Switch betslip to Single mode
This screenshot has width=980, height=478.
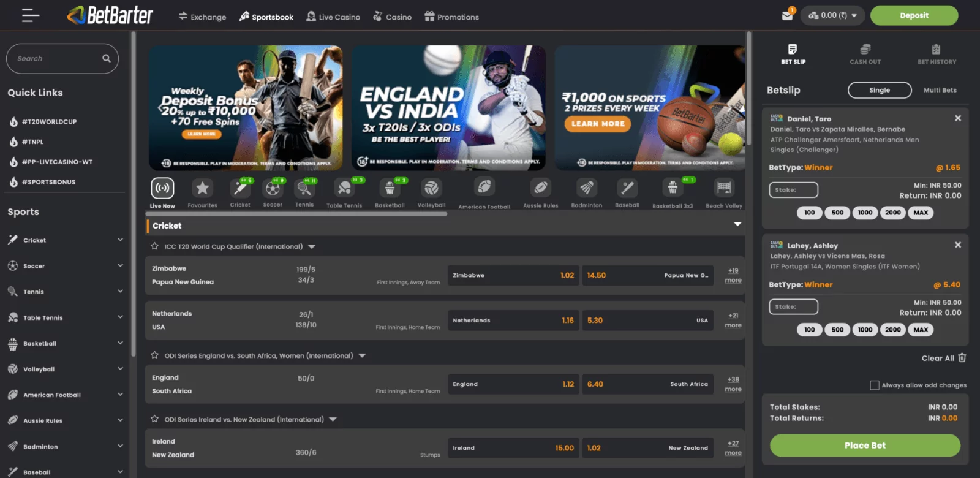[x=880, y=90]
